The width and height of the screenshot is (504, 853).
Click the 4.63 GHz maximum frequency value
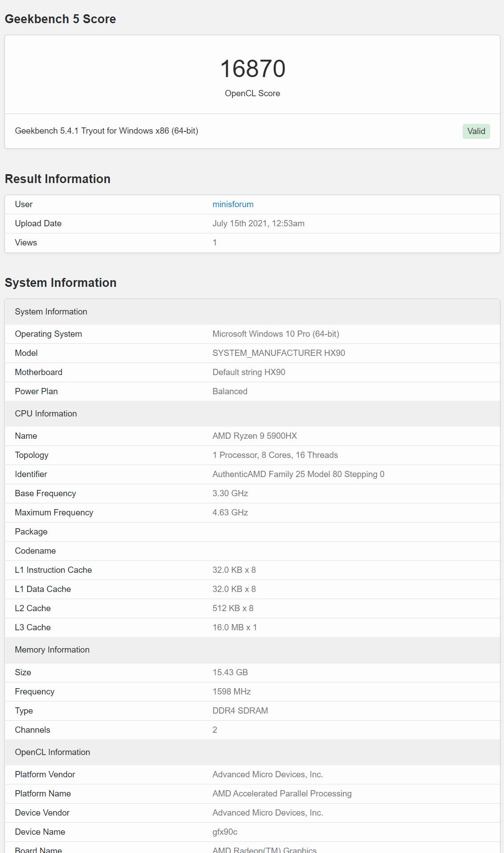coord(230,512)
